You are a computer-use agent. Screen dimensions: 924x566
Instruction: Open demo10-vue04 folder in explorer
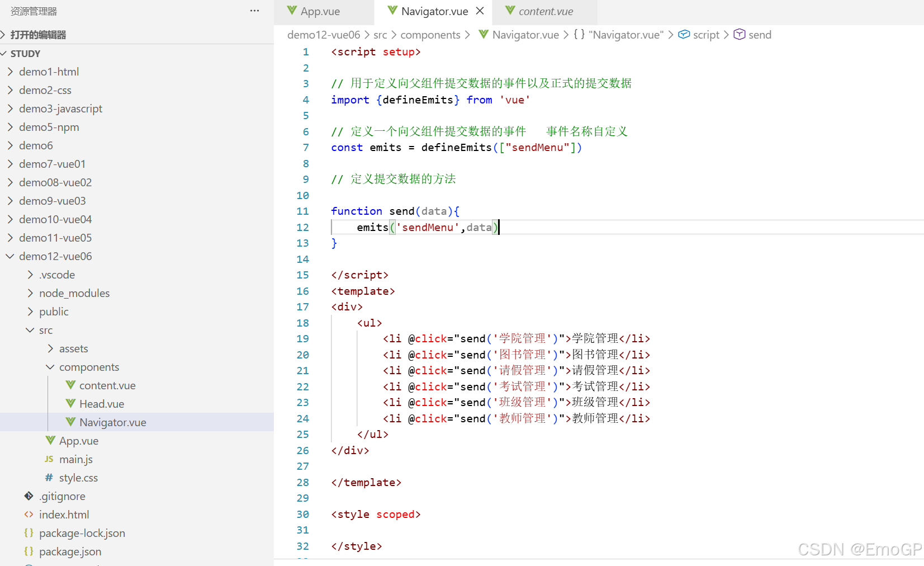137,219
